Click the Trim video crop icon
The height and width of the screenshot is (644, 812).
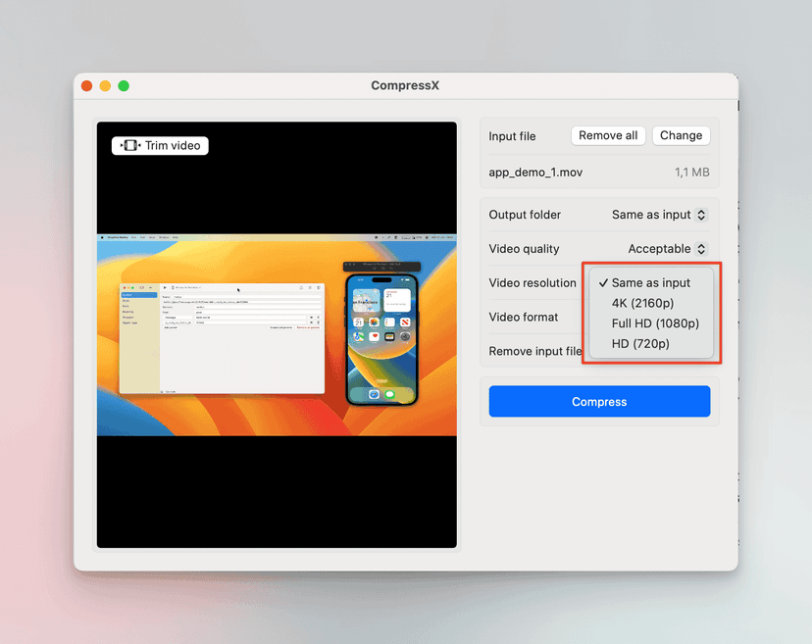click(128, 145)
